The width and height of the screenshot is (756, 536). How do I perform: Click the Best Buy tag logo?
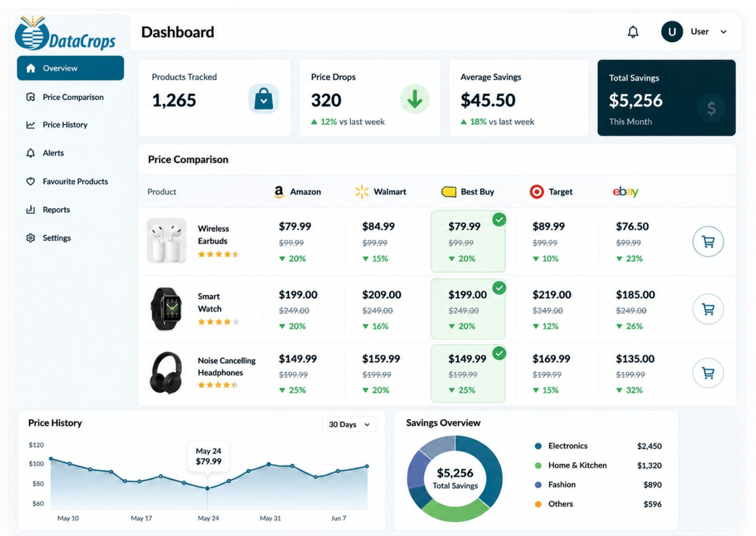click(449, 192)
